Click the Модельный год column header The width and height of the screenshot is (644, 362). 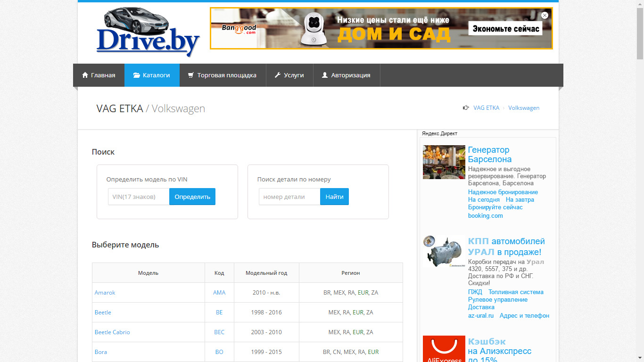(x=266, y=273)
